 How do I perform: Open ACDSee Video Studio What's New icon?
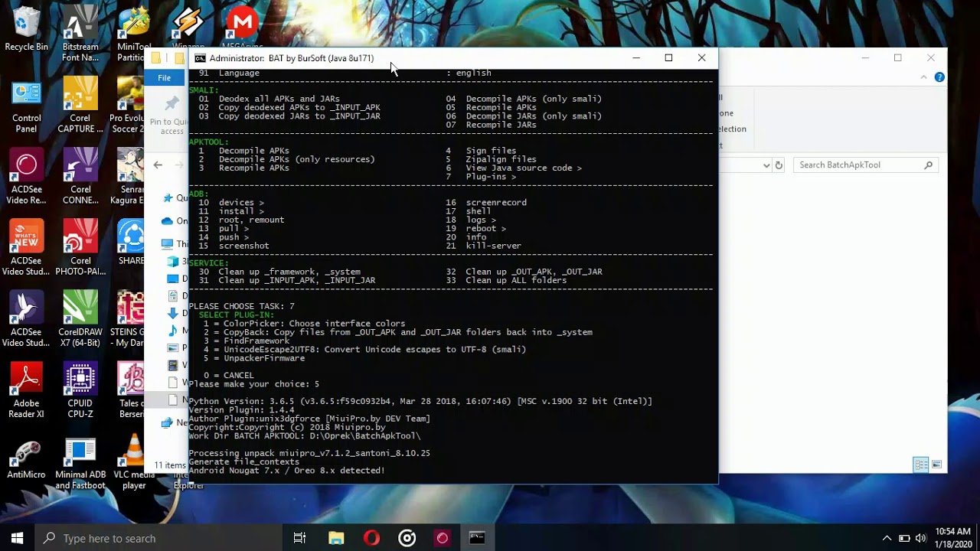coord(26,248)
